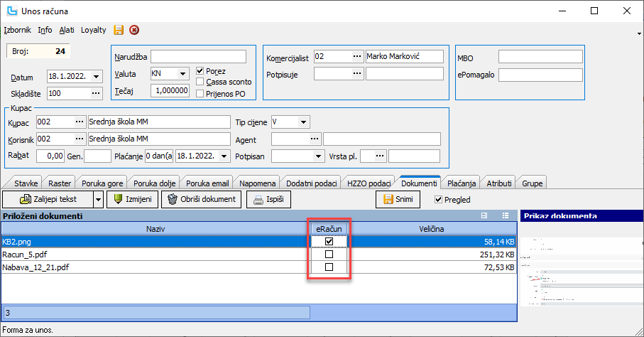Click list view icon in Priloženi dokumenti header
This screenshot has height=337, width=644.
click(x=505, y=215)
